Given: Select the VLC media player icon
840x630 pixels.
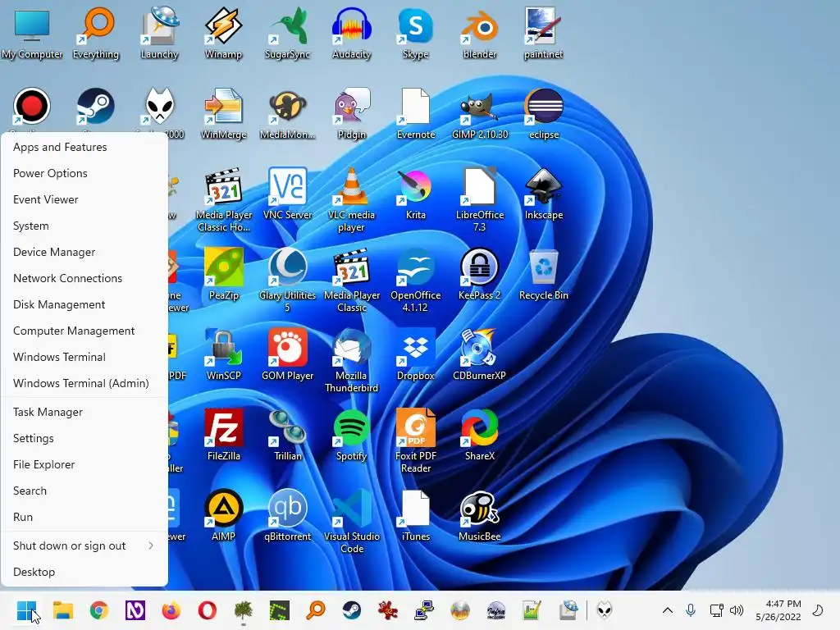Looking at the screenshot, I should point(351,200).
